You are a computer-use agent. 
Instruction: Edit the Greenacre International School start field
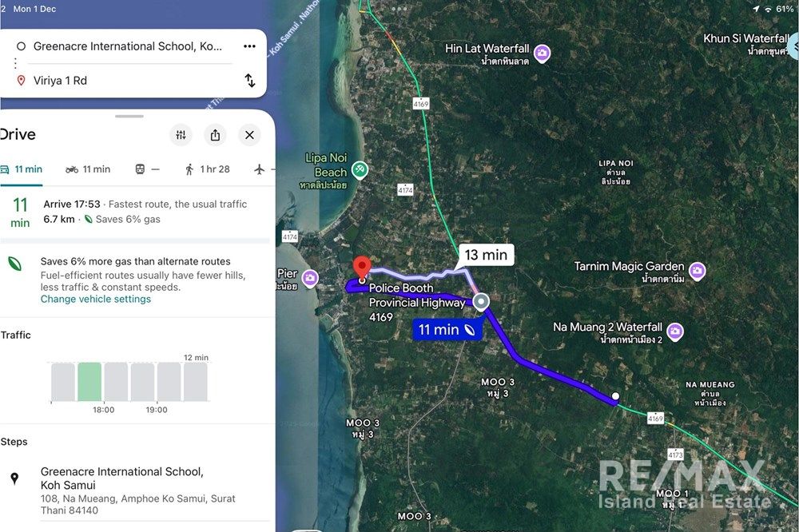click(127, 46)
